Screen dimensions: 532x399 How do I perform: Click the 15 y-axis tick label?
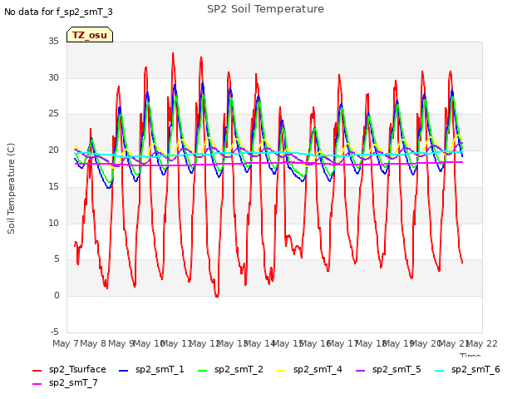click(x=53, y=186)
